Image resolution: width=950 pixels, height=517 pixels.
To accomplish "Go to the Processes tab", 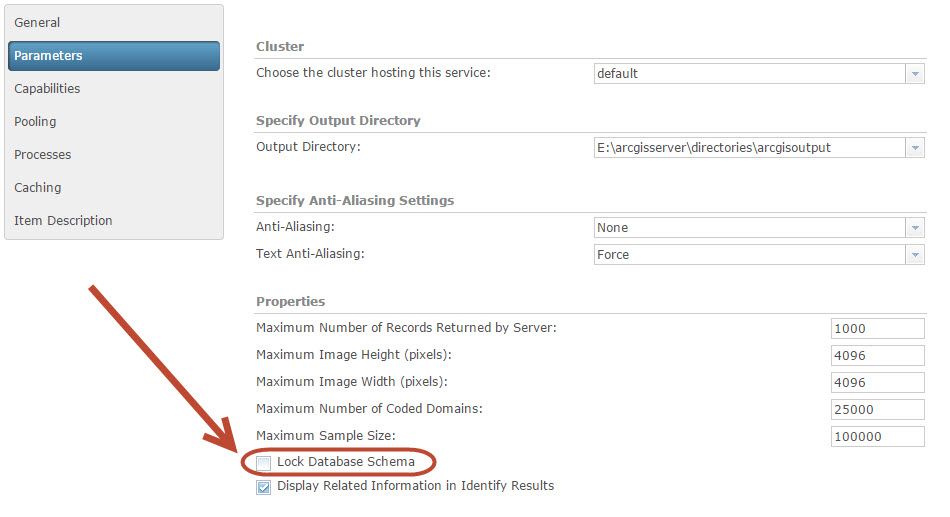I will (x=42, y=155).
